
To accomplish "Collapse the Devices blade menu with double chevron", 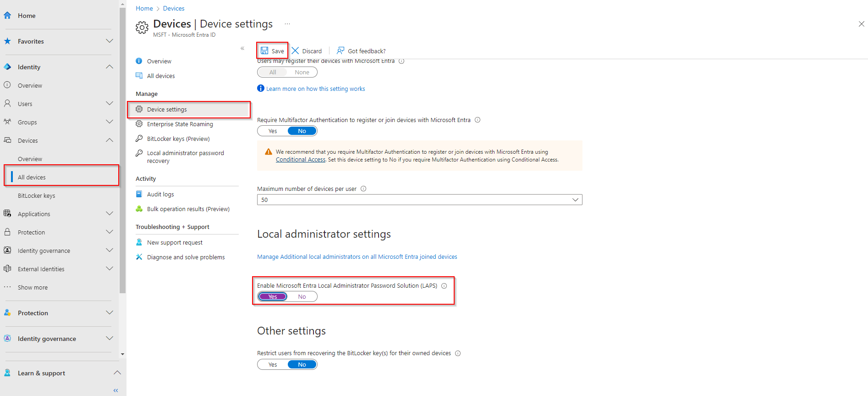I will tap(242, 48).
